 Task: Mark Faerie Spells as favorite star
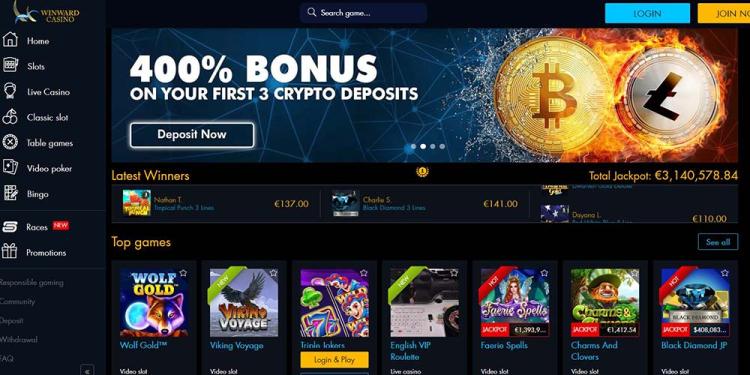[544, 273]
